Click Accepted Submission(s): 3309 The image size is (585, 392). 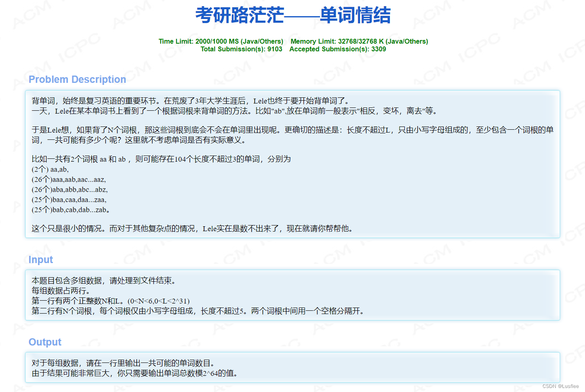pos(338,49)
